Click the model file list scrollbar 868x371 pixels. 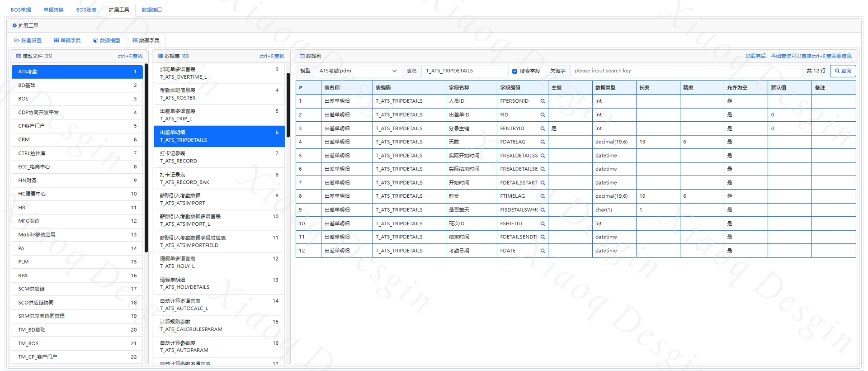click(146, 158)
